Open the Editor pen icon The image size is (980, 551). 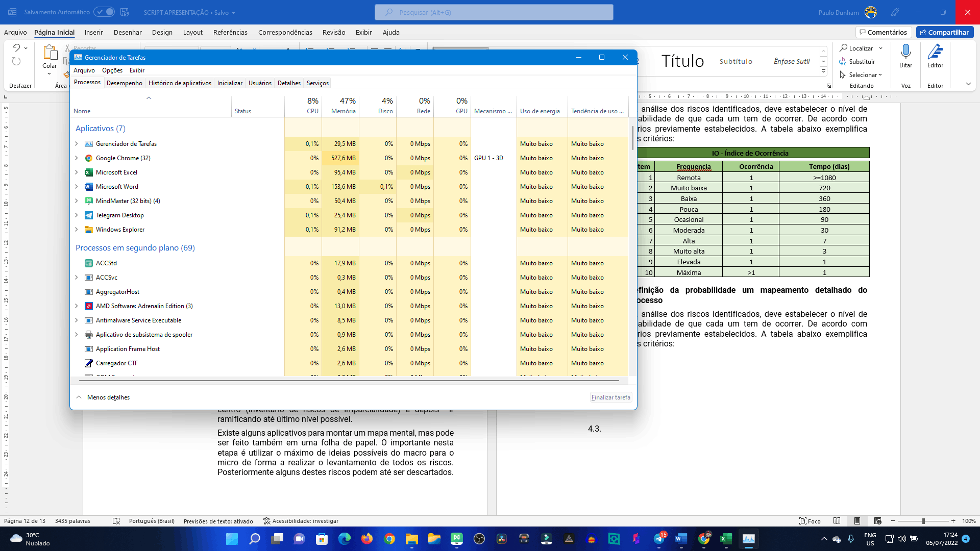(935, 52)
